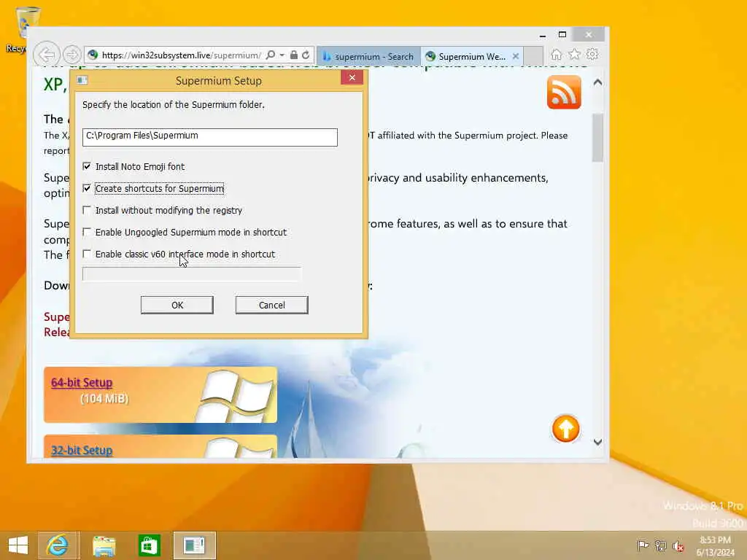
Task: Open Favorites star icon
Action: pos(574,54)
